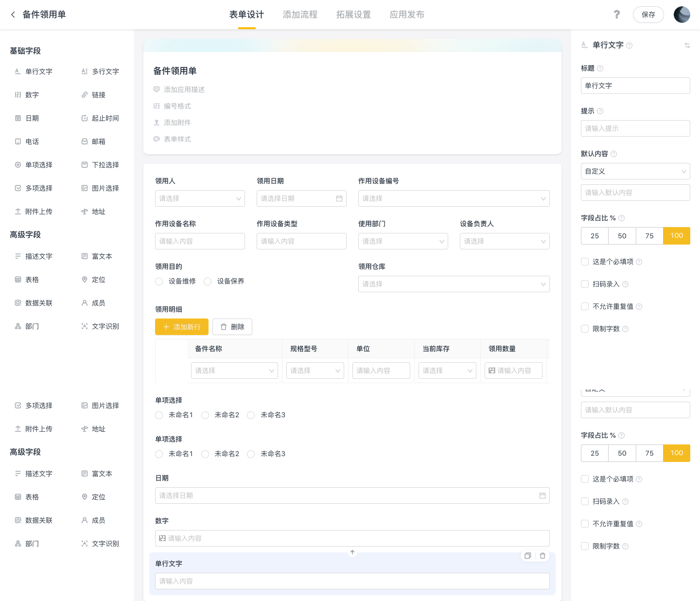
Task: Open the user avatar menu
Action: (x=682, y=15)
